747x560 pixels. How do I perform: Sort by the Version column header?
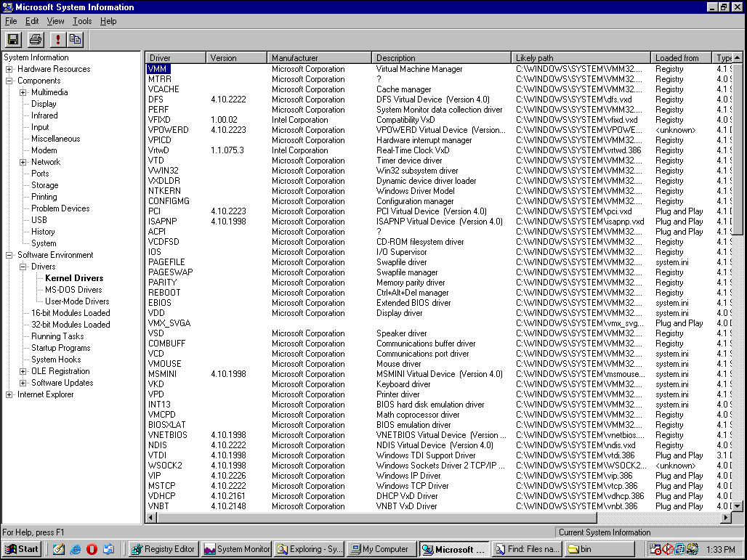(x=236, y=57)
